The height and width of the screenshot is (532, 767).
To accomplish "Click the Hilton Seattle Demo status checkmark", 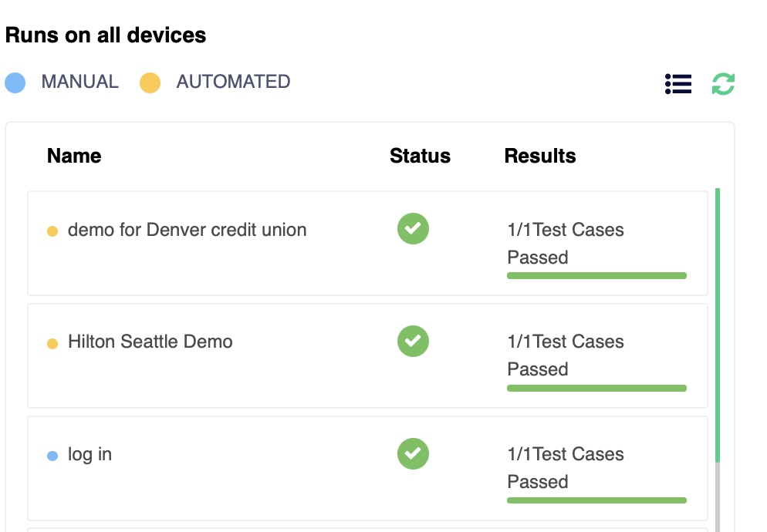I will coord(413,341).
